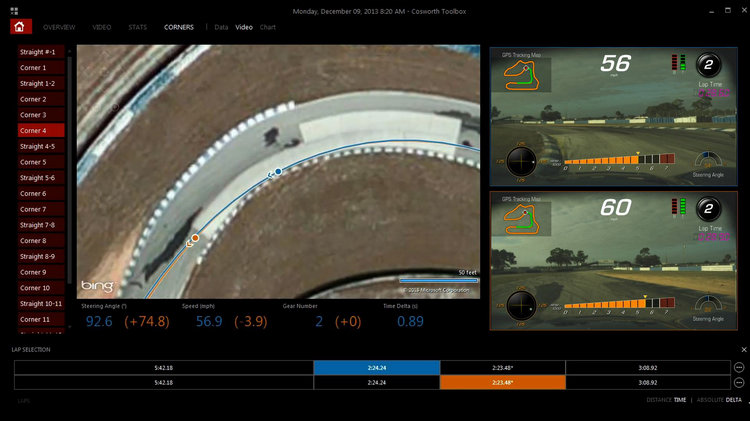Open the app grid icon in title bar

pos(13,9)
